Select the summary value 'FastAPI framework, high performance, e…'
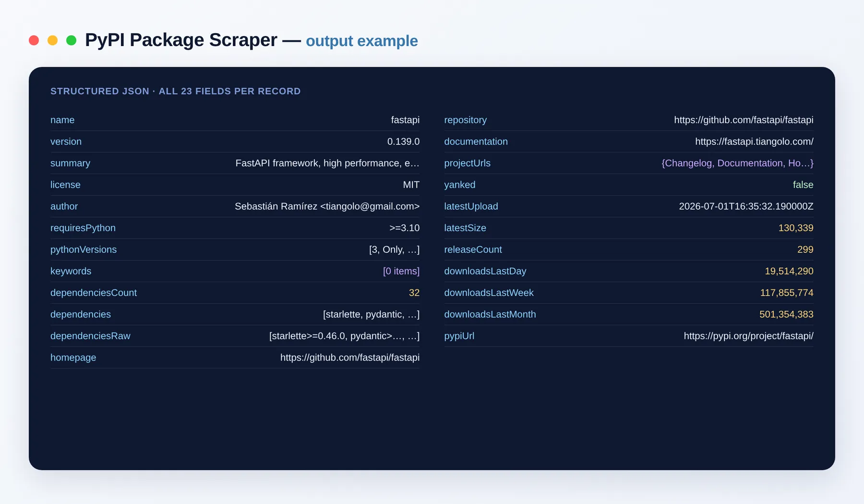This screenshot has height=504, width=864. point(327,163)
